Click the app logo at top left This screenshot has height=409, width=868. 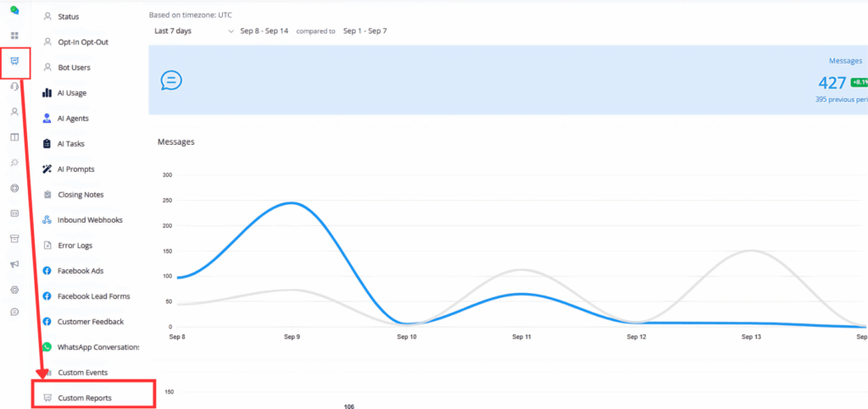pyautogui.click(x=14, y=11)
